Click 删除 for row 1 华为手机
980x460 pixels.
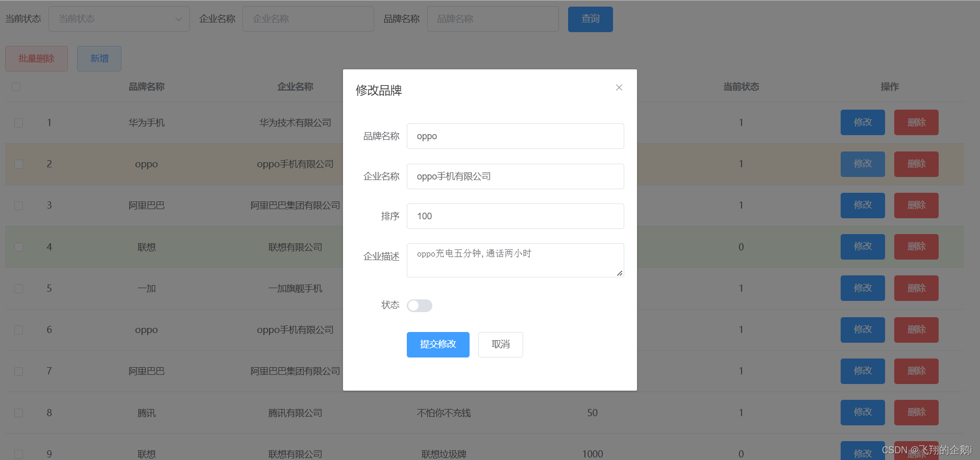tap(916, 122)
